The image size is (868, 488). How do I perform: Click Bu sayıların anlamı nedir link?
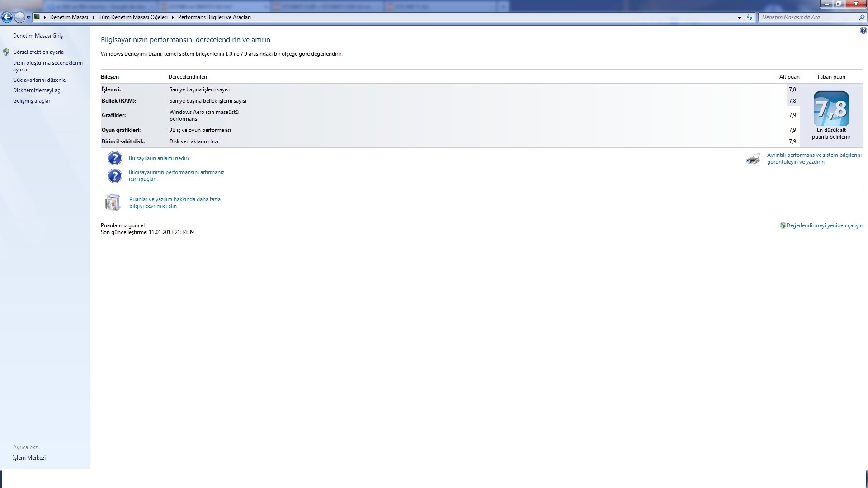point(159,157)
